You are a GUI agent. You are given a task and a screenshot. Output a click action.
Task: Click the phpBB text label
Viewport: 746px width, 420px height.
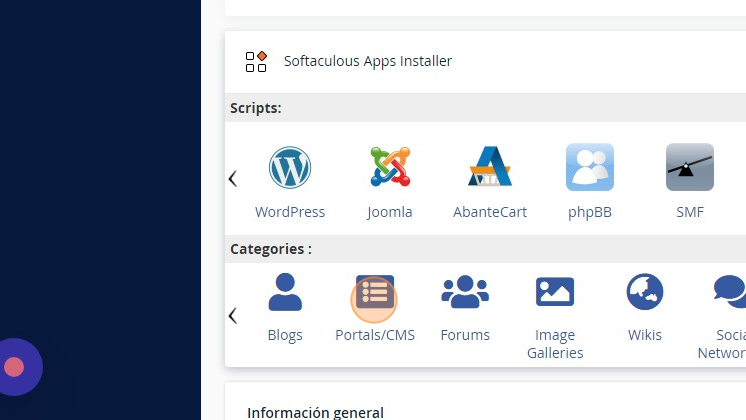pyautogui.click(x=590, y=212)
